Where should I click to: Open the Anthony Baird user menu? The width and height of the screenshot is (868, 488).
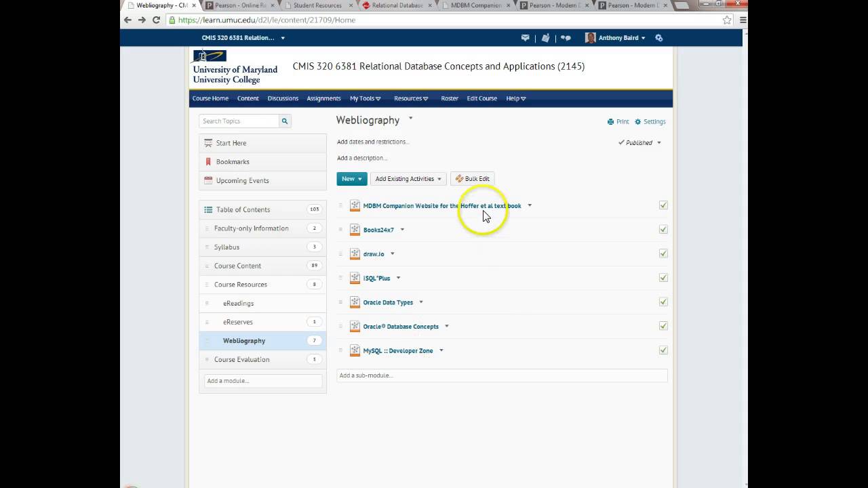click(x=621, y=38)
